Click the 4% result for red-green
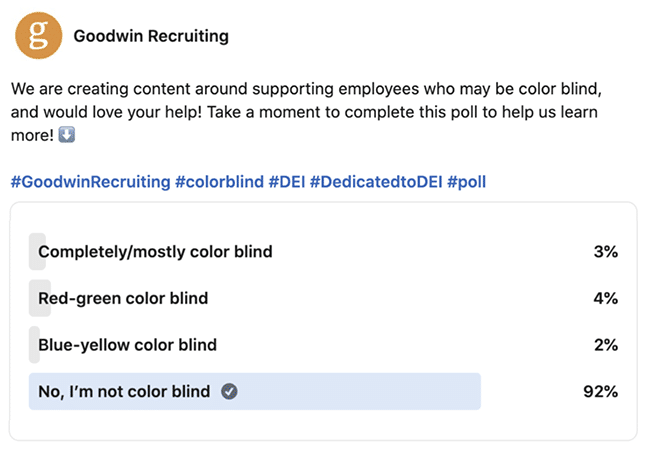650x451 pixels. pos(606,298)
